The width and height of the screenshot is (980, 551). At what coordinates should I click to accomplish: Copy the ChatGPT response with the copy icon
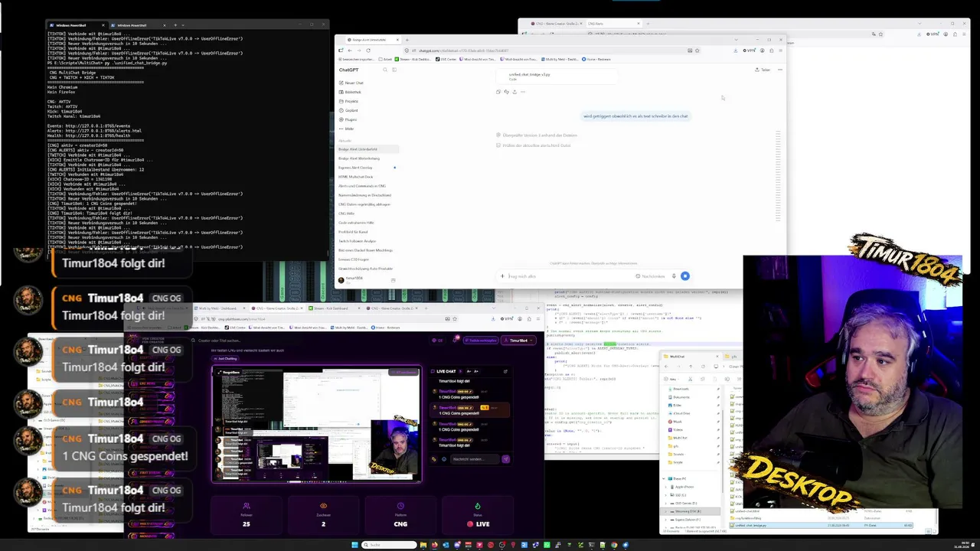click(498, 92)
